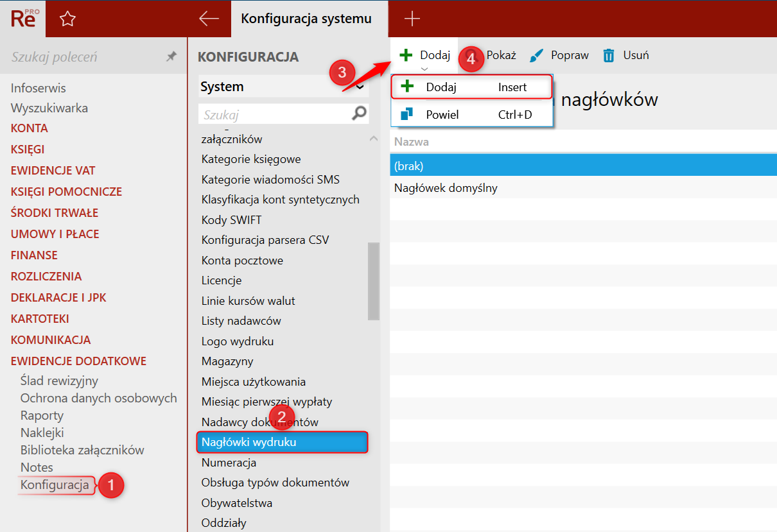This screenshot has height=532, width=777.
Task: Open Ślad rewizyjny
Action: click(59, 381)
